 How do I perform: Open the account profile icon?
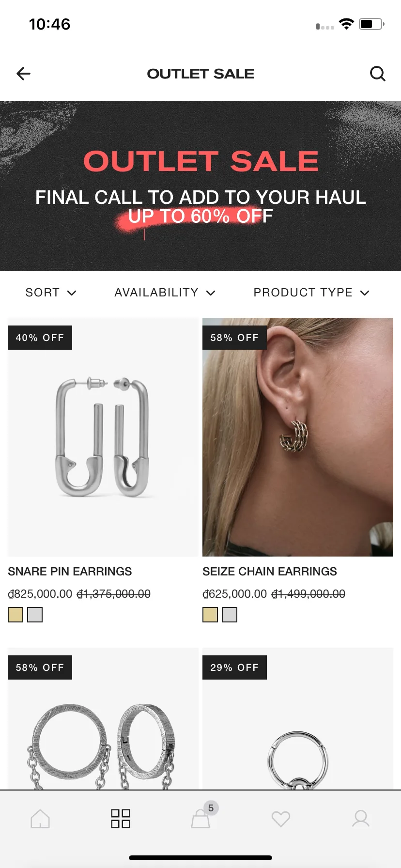point(361,819)
